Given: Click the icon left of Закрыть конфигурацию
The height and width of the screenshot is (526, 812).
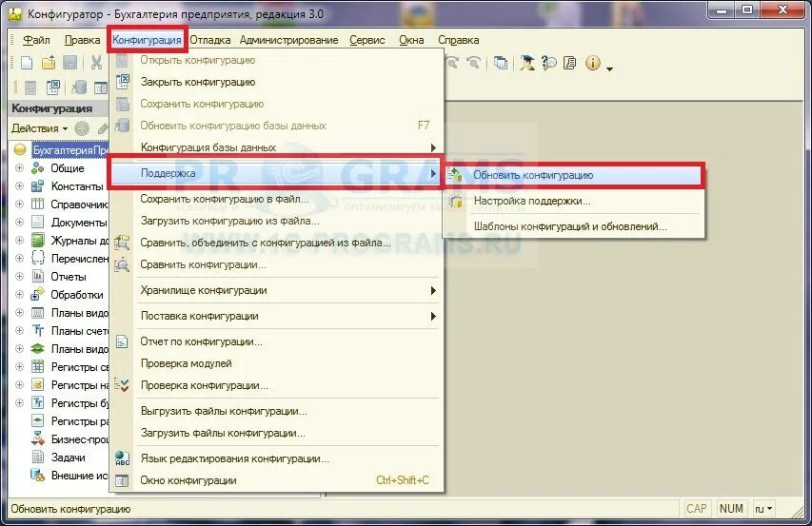Looking at the screenshot, I should tap(123, 82).
